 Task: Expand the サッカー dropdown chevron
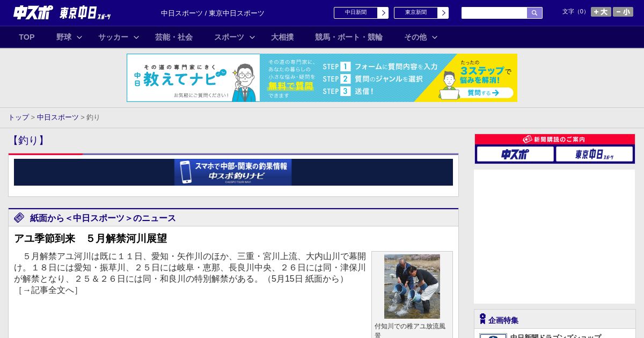(136, 37)
